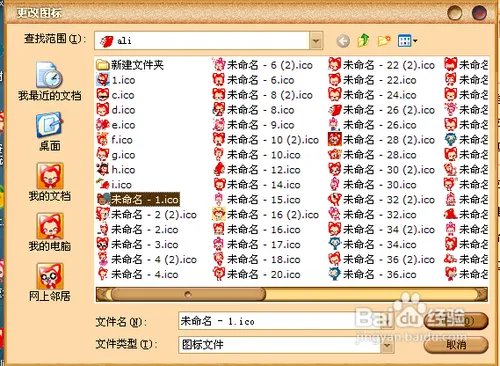The width and height of the screenshot is (500, 366).
Task: Open 我的电脑 in the places bar
Action: [x=50, y=232]
